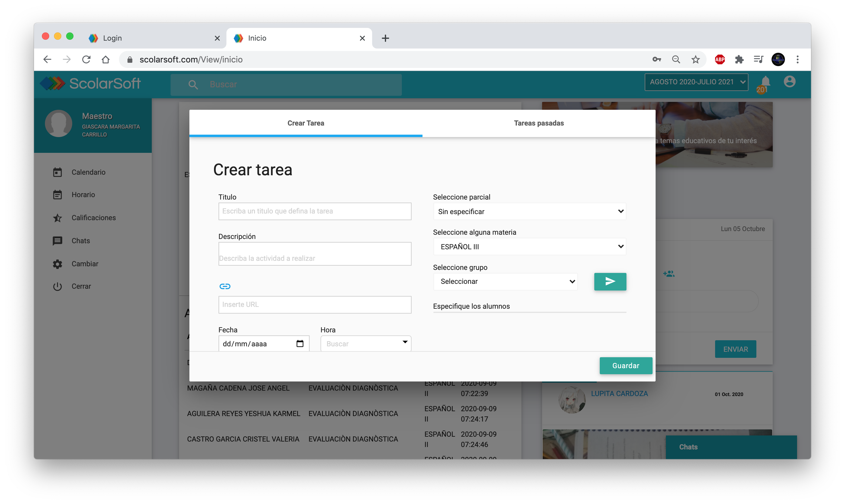The width and height of the screenshot is (845, 504).
Task: Open the user account profile icon in header
Action: [789, 82]
